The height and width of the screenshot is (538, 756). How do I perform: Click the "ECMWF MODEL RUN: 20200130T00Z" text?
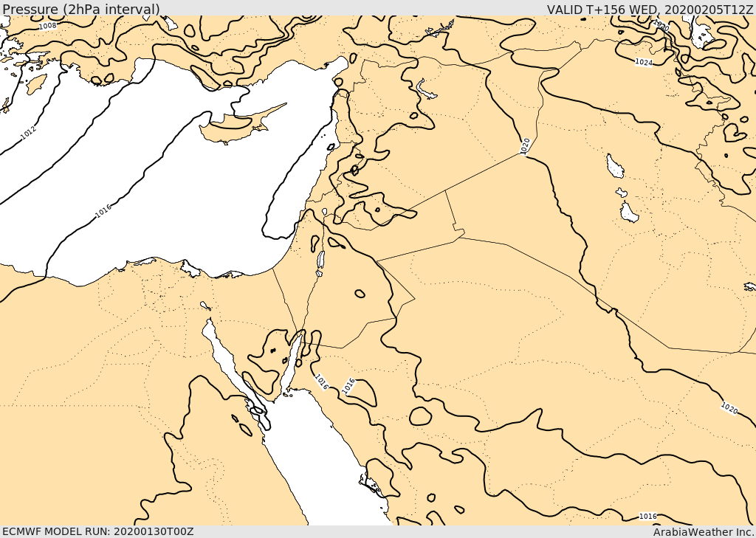[x=98, y=531]
